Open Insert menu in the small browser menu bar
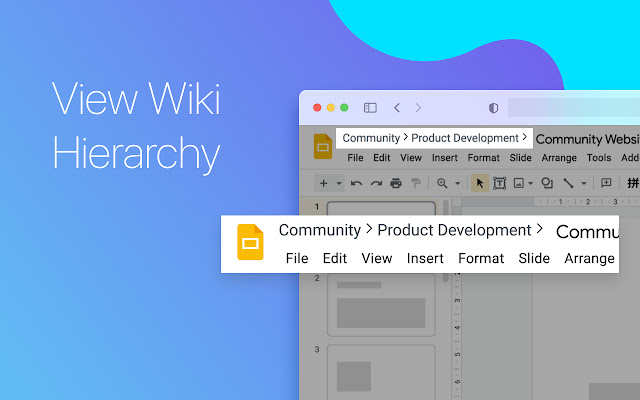 click(x=444, y=158)
